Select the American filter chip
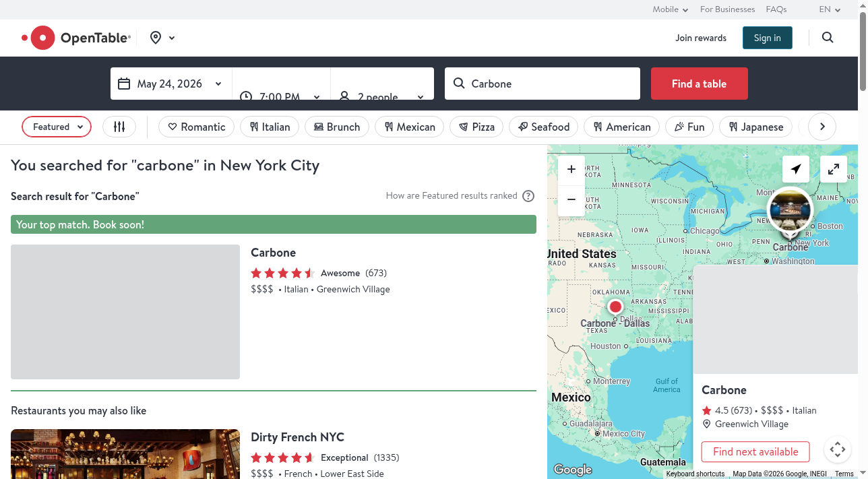This screenshot has height=479, width=868. [622, 127]
